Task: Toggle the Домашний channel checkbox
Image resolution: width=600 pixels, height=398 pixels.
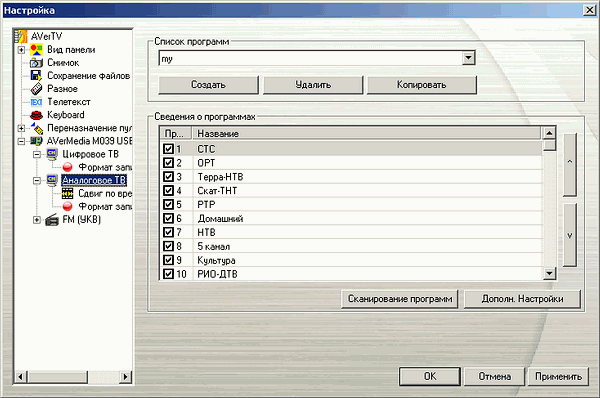Action: point(168,218)
